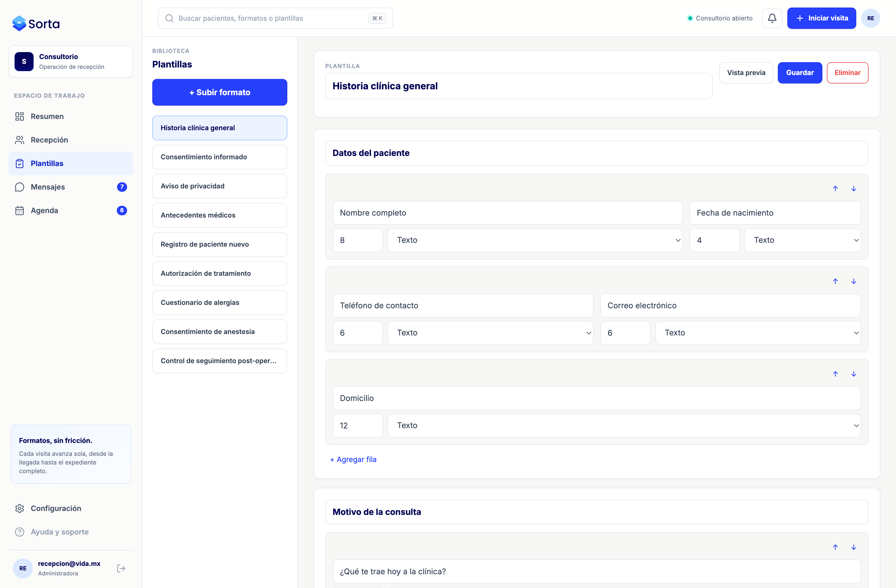
Task: Select Control de seguimiento post-oper… template
Action: tap(220, 361)
